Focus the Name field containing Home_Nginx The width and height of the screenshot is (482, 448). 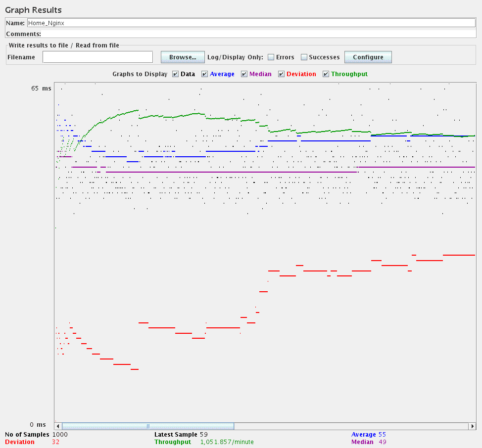(251, 23)
